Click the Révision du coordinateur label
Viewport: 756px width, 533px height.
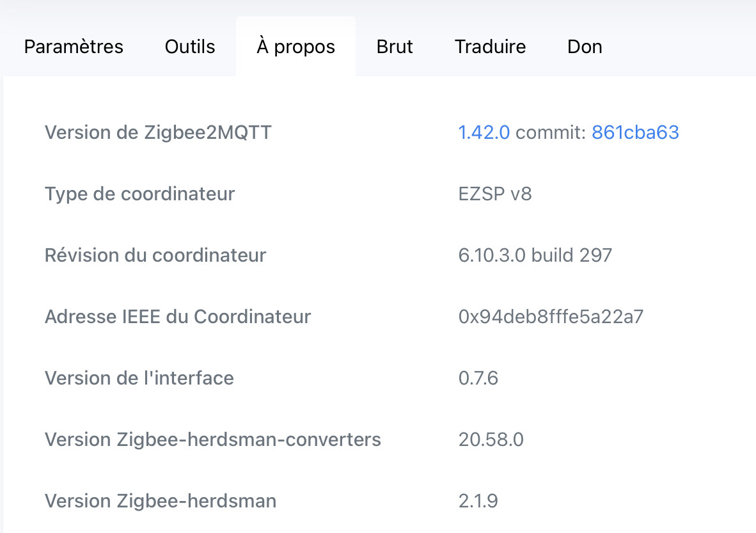click(155, 255)
